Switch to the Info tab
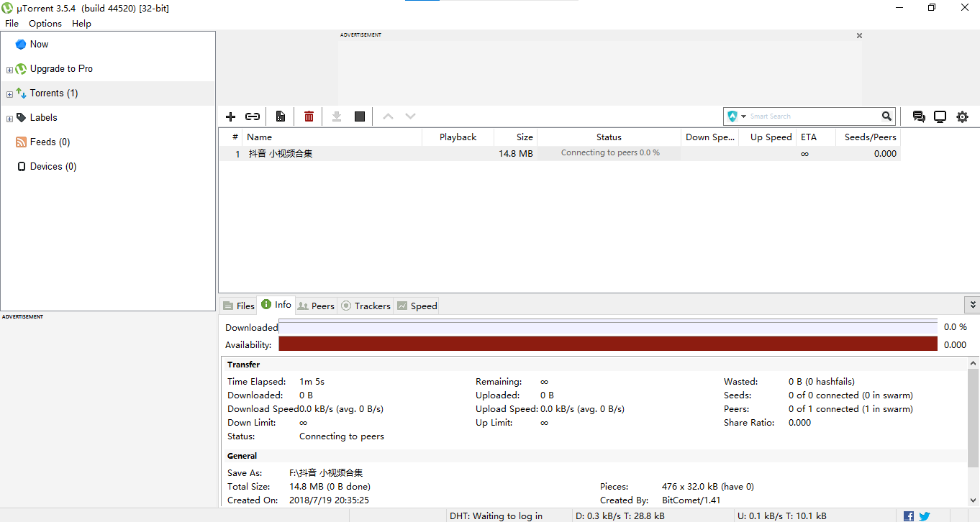This screenshot has width=980, height=522. tap(276, 305)
